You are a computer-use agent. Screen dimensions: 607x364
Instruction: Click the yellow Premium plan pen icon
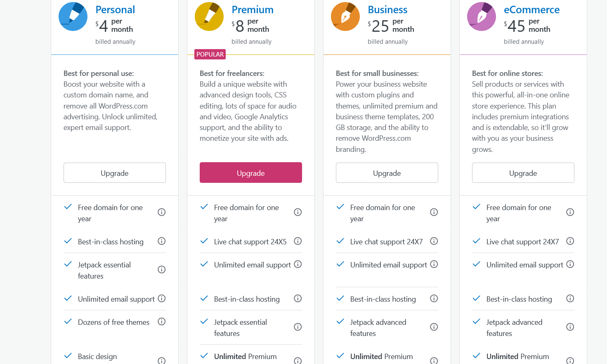click(x=209, y=17)
